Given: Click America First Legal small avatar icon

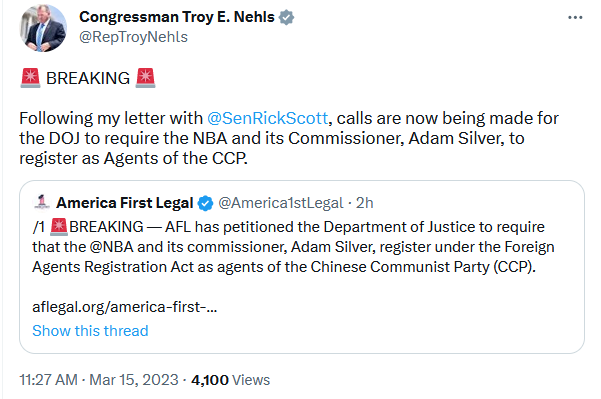Looking at the screenshot, I should pos(42,202).
